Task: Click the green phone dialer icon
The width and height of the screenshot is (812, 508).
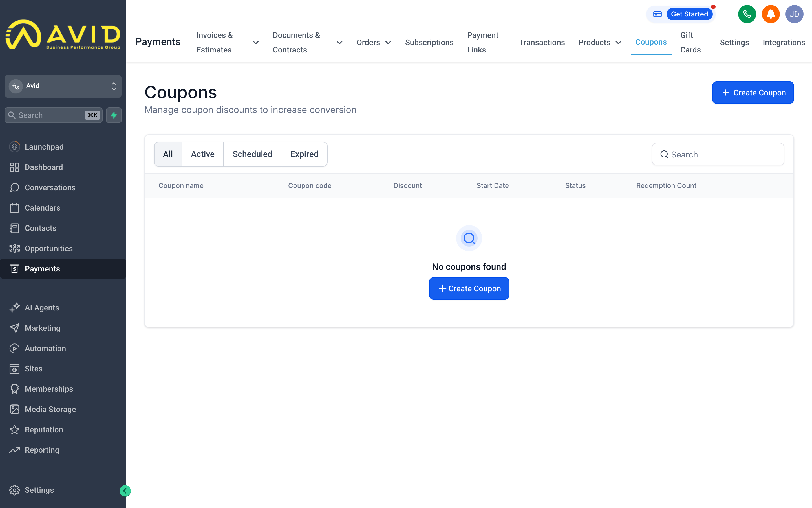Action: click(747, 14)
